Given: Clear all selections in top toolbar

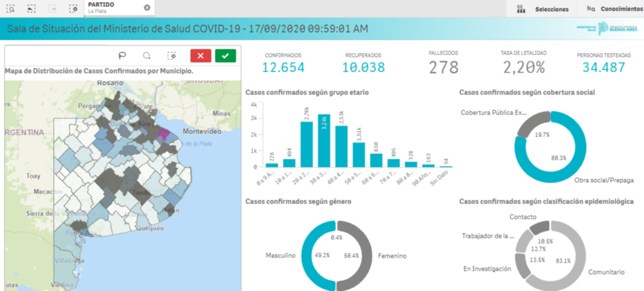Looking at the screenshot, I should (x=73, y=8).
